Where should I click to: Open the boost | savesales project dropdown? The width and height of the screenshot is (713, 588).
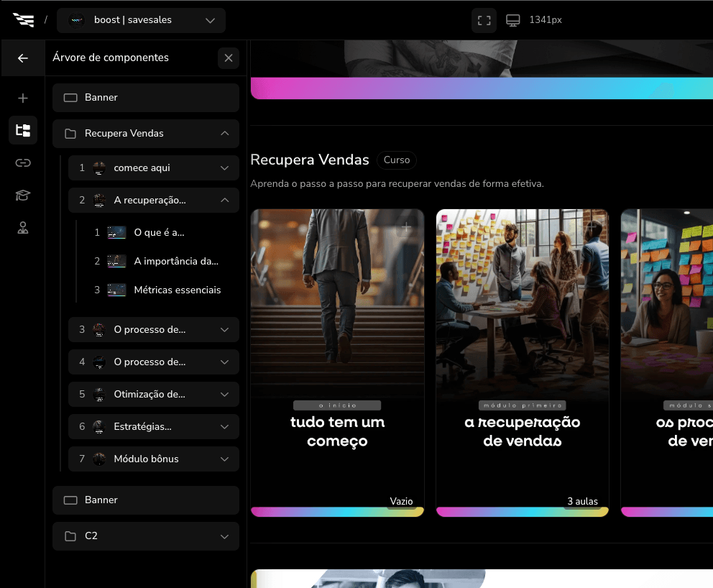tap(141, 20)
